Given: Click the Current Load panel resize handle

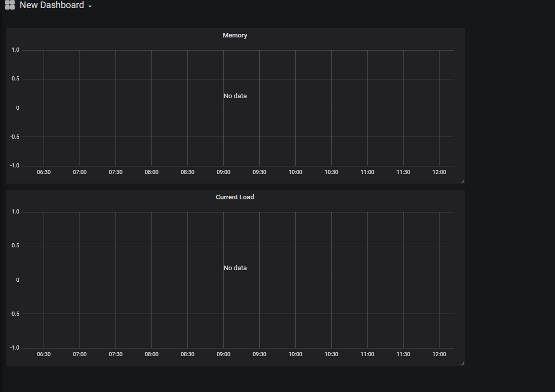Looking at the screenshot, I should tap(462, 363).
